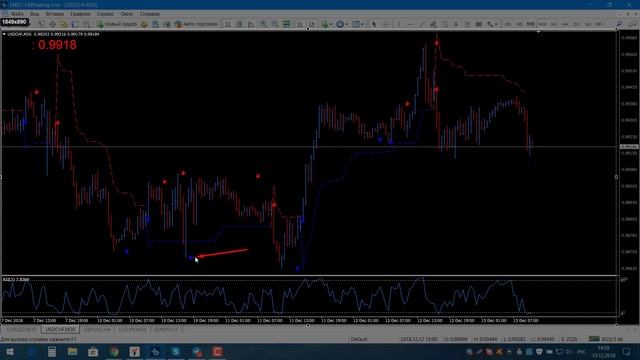Image resolution: width=640 pixels, height=360 pixels.
Task: Click the 0.9918 red price label
Action: point(57,45)
